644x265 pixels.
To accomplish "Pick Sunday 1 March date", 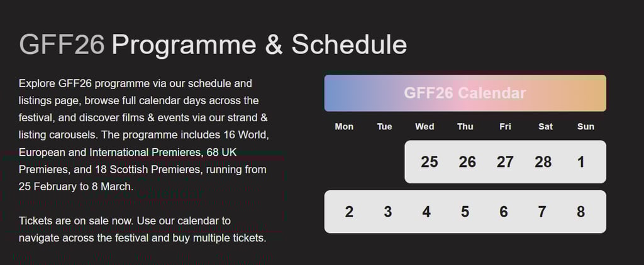I will (x=580, y=162).
